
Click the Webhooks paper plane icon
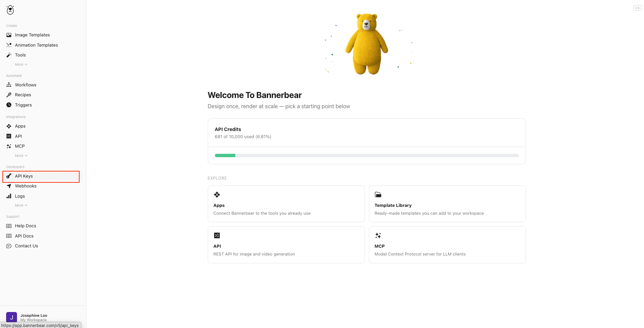(9, 186)
